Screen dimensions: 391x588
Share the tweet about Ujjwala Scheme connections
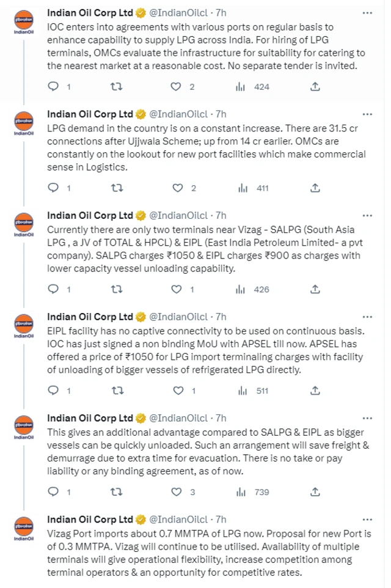pos(315,188)
